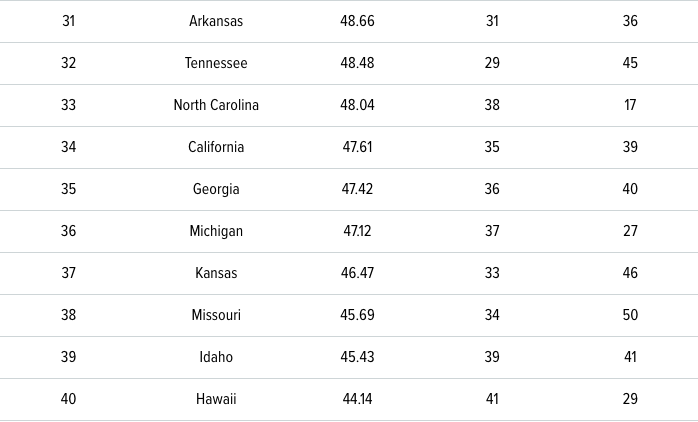Click the Tennessee row name
698x422 pixels.
pyautogui.click(x=216, y=63)
